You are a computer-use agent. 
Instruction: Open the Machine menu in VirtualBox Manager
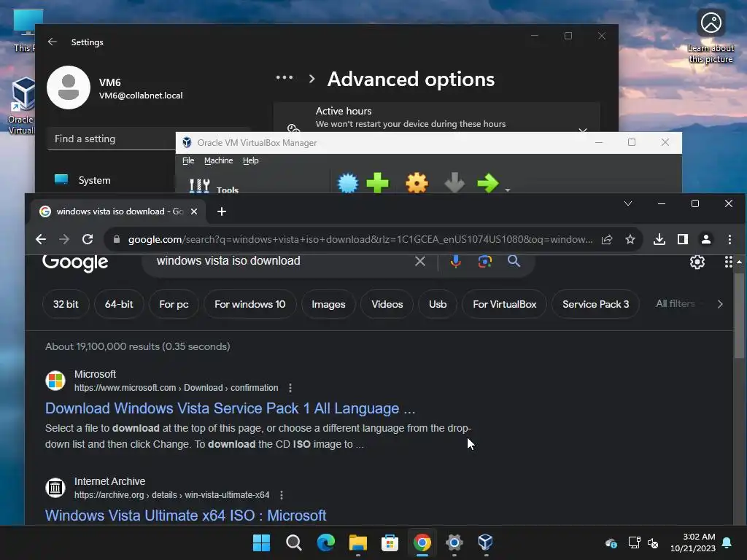(219, 160)
